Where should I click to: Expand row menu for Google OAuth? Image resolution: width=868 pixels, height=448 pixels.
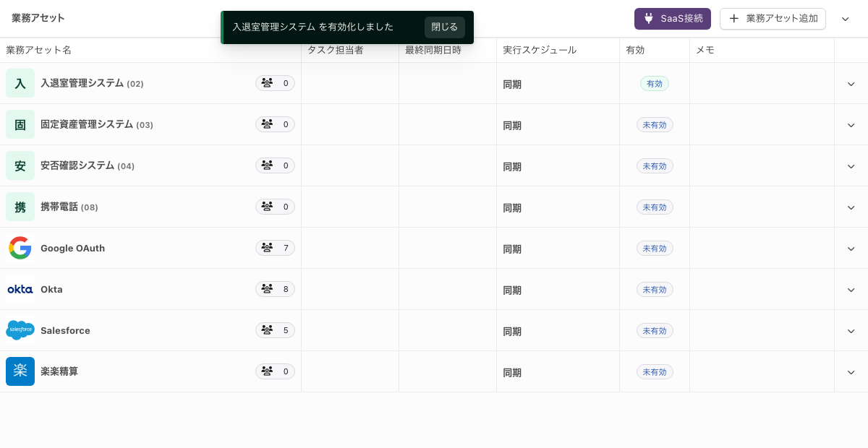click(851, 249)
